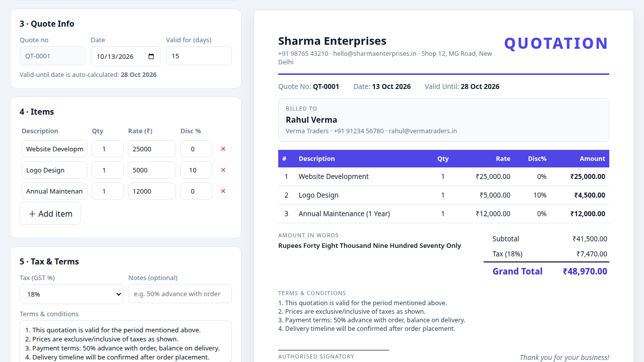Screen dimensions: 644x362
Task: Click the Authorised Signatory label
Action: tap(316, 356)
